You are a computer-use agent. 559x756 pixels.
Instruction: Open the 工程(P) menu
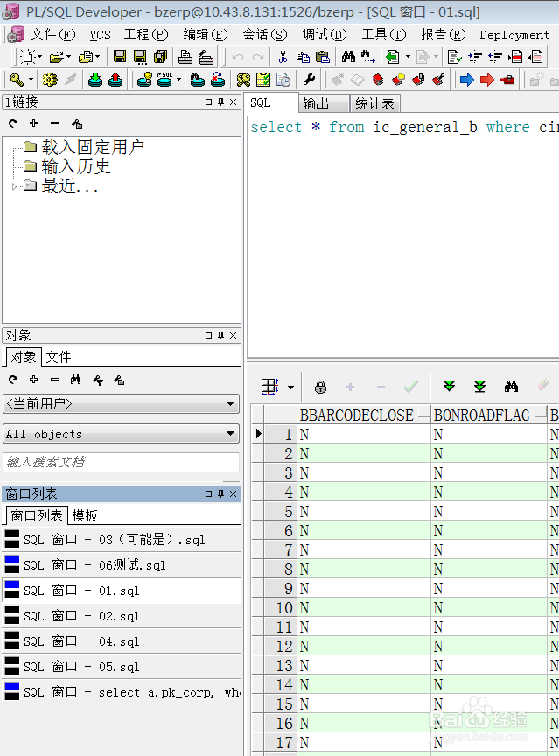coord(146,35)
